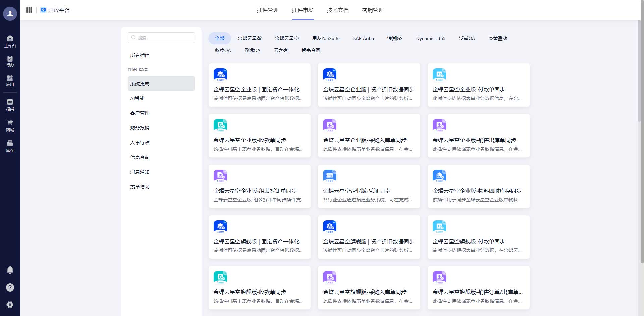This screenshot has width=644, height=316.
Task: Filter by 致远OA
Action: (x=252, y=50)
